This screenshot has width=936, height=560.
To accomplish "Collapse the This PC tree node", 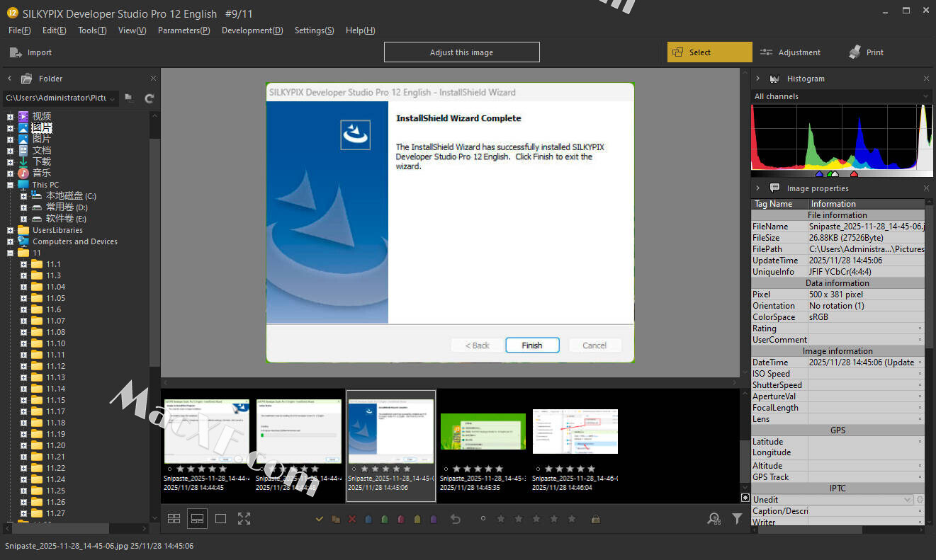I will tap(11, 185).
